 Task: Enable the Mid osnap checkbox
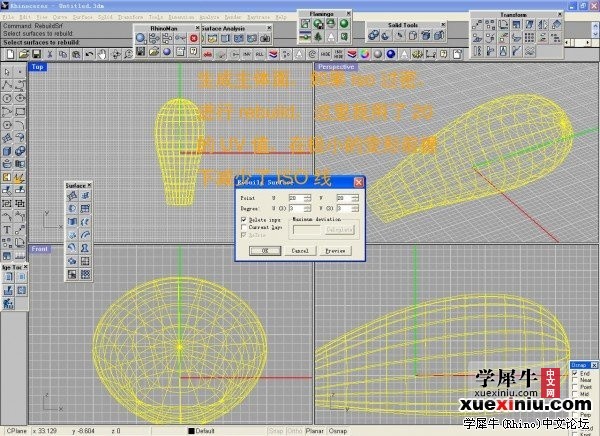point(575,394)
